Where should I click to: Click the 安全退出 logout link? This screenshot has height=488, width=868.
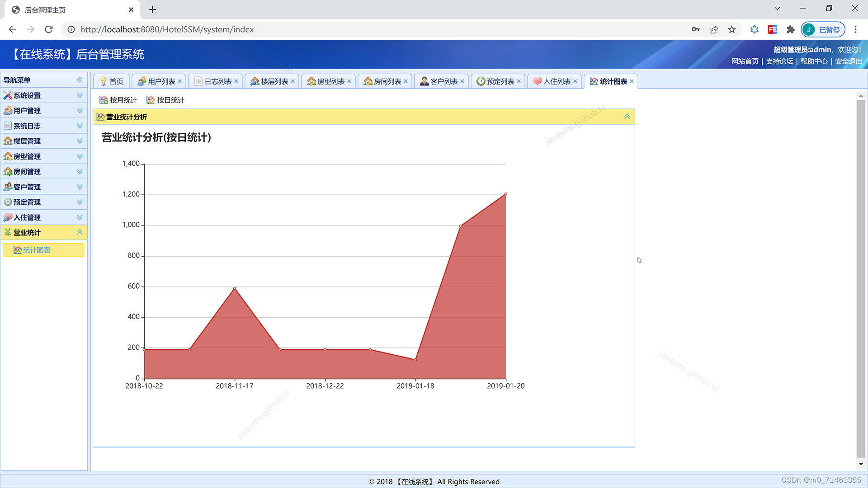[x=848, y=61]
